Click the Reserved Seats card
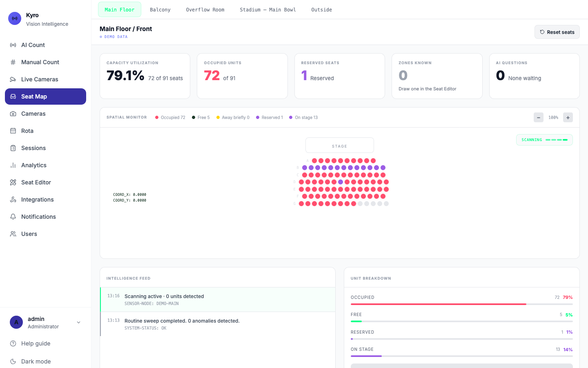The width and height of the screenshot is (588, 368). click(340, 76)
